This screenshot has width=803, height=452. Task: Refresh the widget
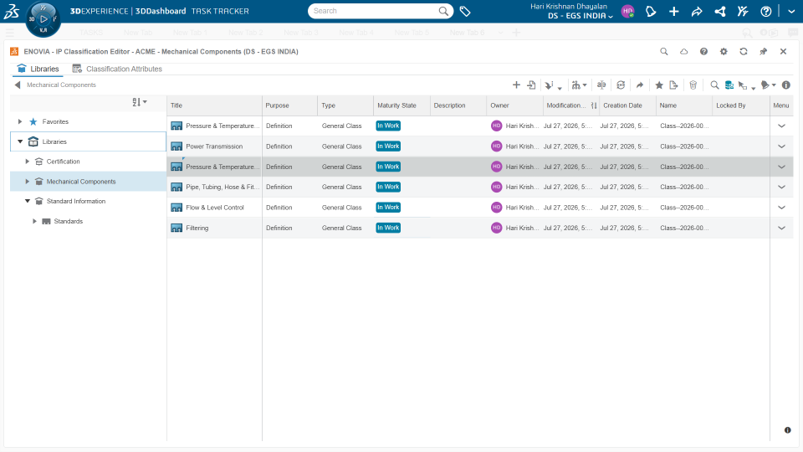point(743,51)
